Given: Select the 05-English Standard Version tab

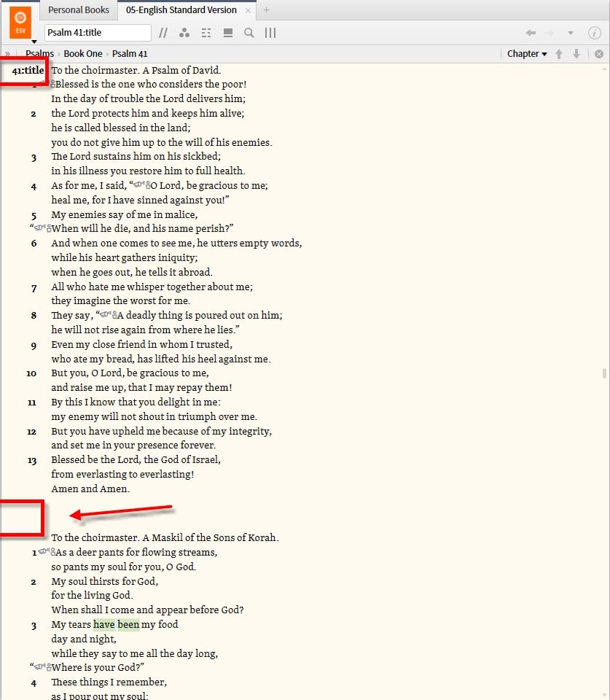Looking at the screenshot, I should tap(181, 9).
